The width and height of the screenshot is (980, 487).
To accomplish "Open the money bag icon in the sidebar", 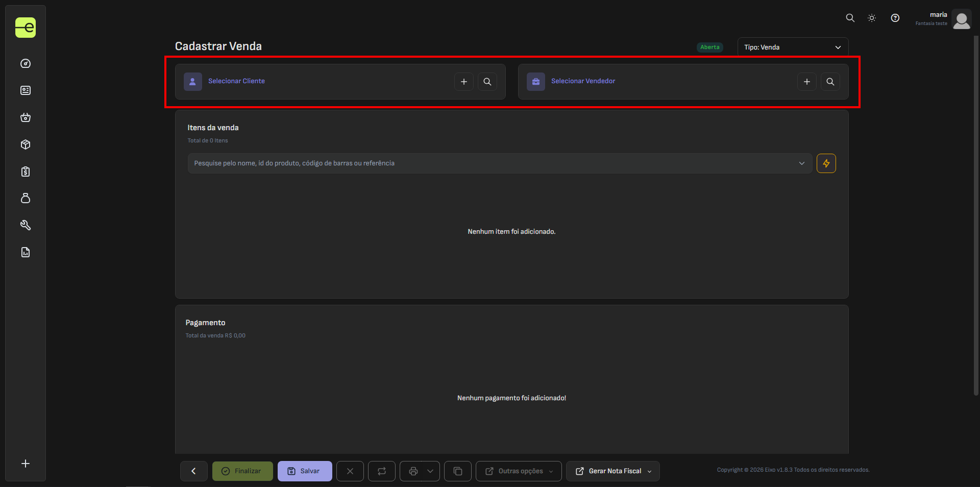I will point(26,198).
